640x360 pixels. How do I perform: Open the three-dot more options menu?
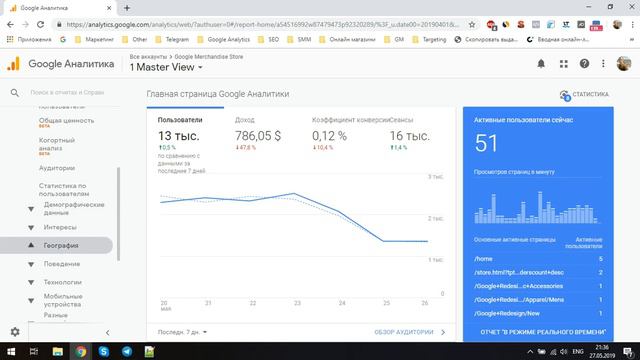point(603,64)
